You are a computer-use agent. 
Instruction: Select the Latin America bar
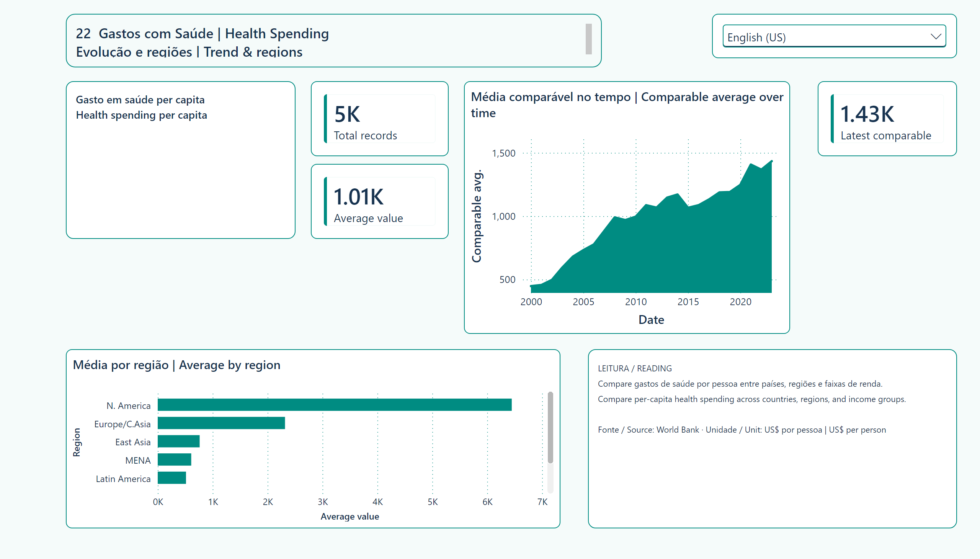pyautogui.click(x=171, y=477)
